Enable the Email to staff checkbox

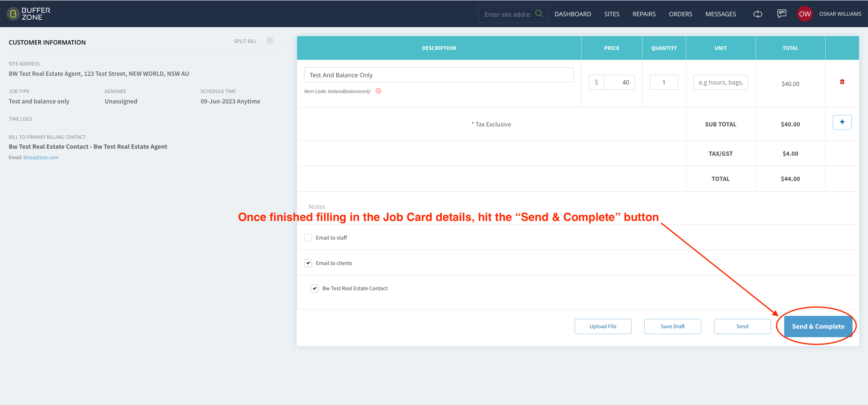[308, 237]
